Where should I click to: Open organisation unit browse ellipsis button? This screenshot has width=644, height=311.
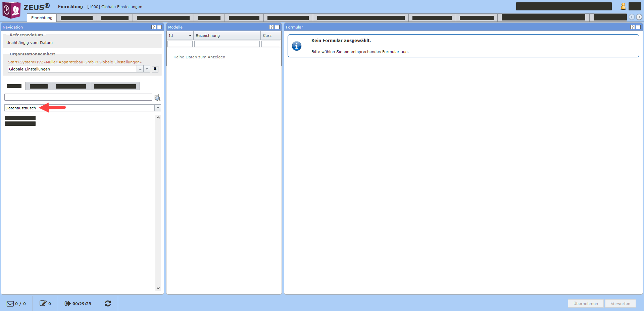point(140,69)
